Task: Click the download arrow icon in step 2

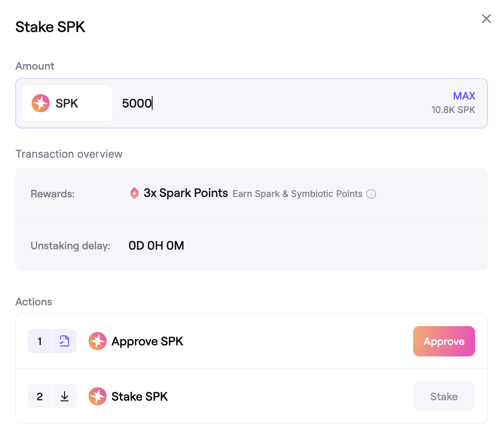Action: pos(64,396)
